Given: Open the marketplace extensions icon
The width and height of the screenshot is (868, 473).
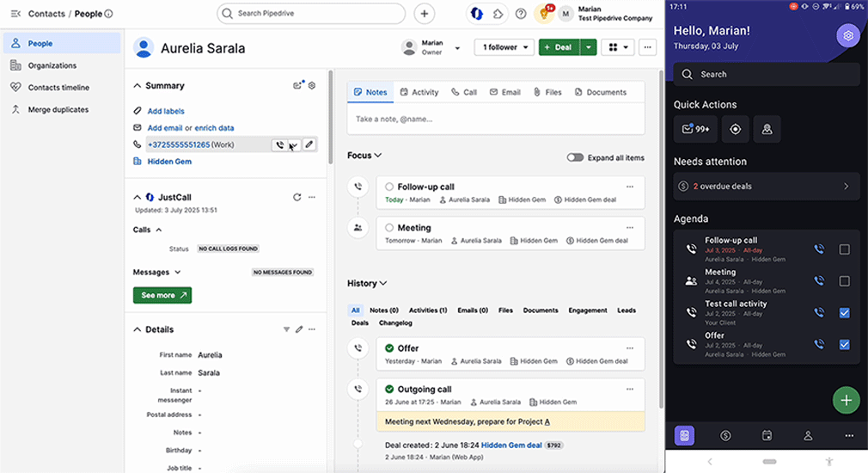Looking at the screenshot, I should click(x=498, y=14).
